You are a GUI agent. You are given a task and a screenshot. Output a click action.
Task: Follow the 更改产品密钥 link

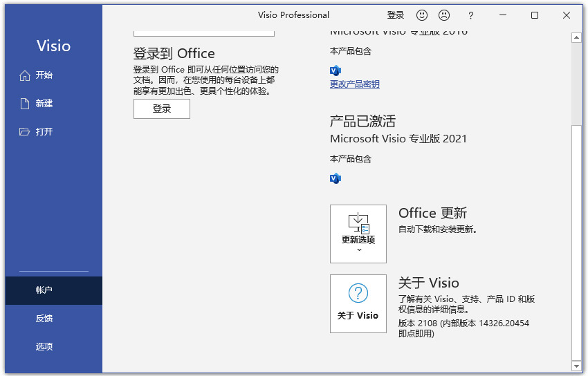355,84
